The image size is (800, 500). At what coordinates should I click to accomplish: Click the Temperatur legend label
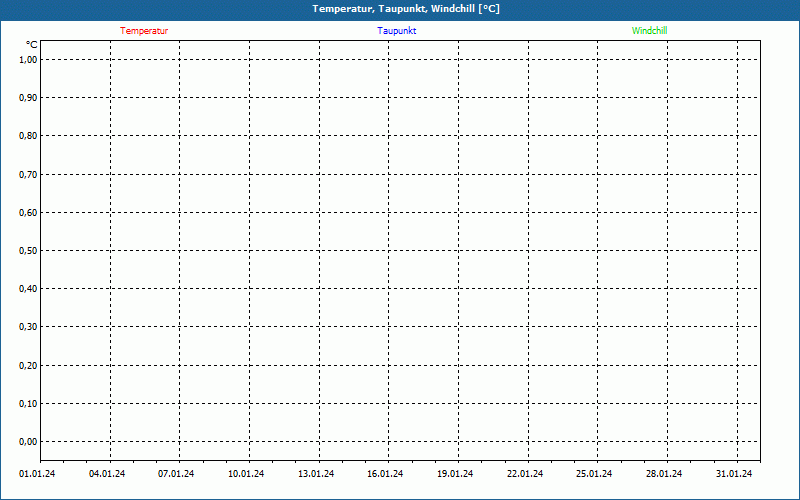click(x=144, y=31)
